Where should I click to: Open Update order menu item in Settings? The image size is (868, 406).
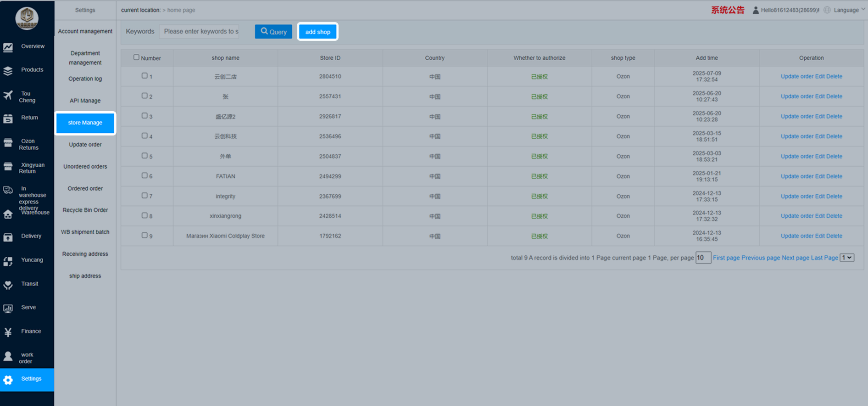(x=85, y=145)
